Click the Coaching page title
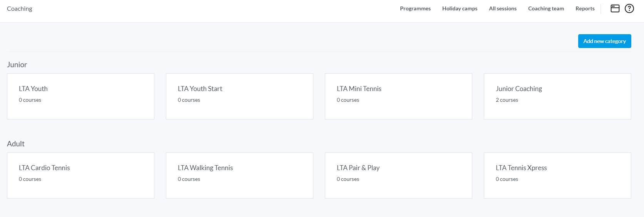Image resolution: width=644 pixels, height=217 pixels. 20,9
